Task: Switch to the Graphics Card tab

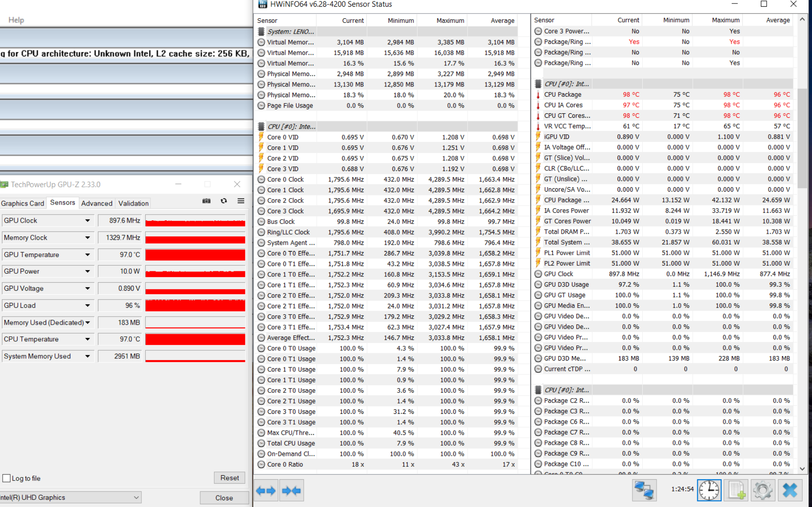Action: [x=23, y=203]
